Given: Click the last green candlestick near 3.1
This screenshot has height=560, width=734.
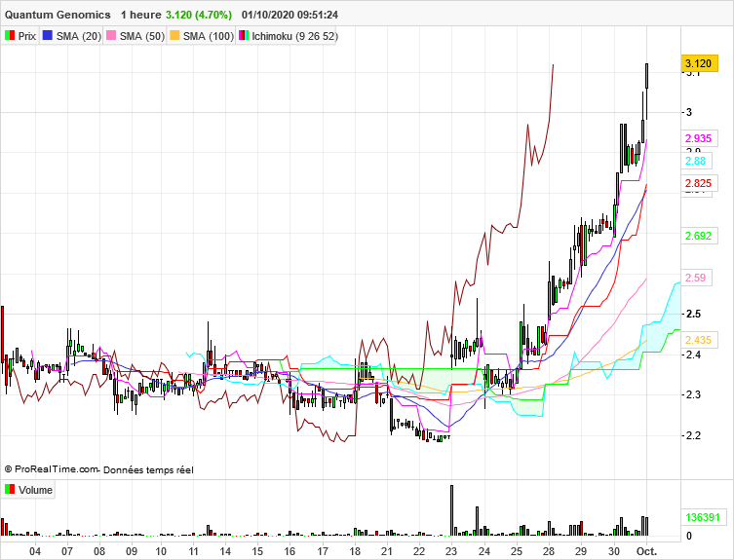Looking at the screenshot, I should [x=646, y=76].
